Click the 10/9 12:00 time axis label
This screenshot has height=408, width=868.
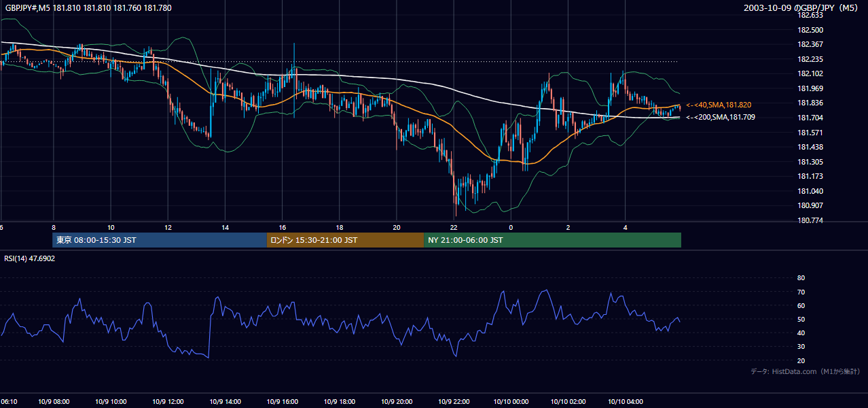167,402
